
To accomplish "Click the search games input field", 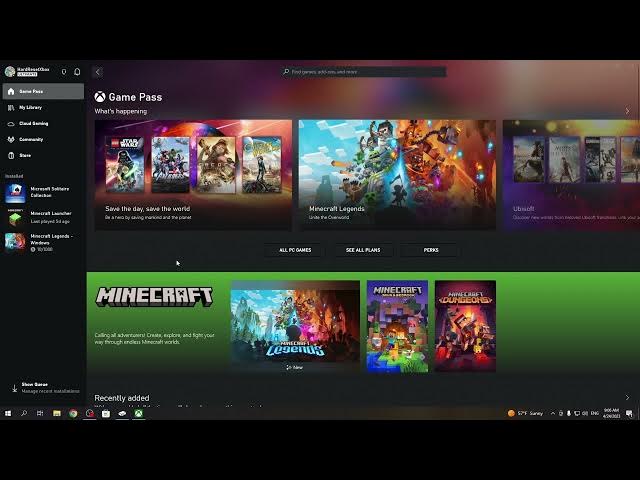I will [x=364, y=72].
